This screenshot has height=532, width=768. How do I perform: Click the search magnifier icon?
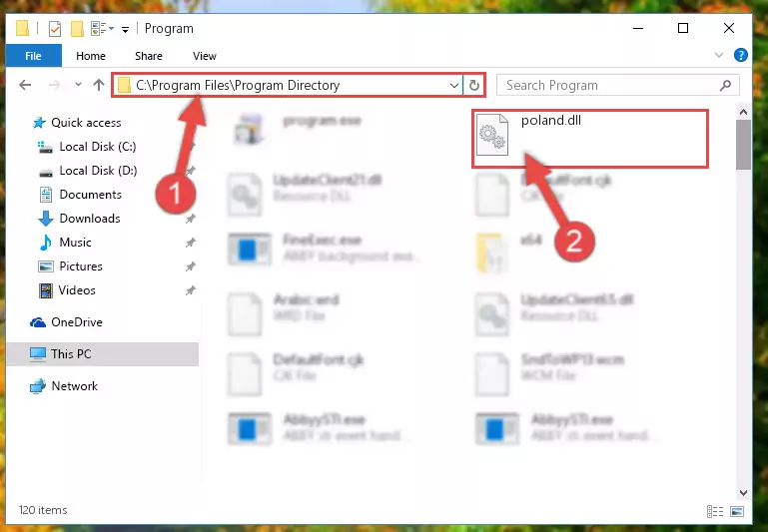725,85
